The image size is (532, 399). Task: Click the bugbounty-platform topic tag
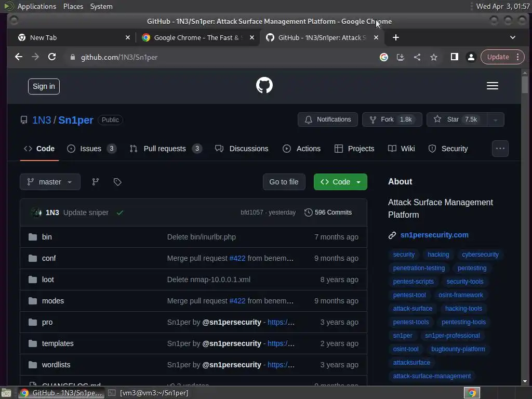click(458, 349)
